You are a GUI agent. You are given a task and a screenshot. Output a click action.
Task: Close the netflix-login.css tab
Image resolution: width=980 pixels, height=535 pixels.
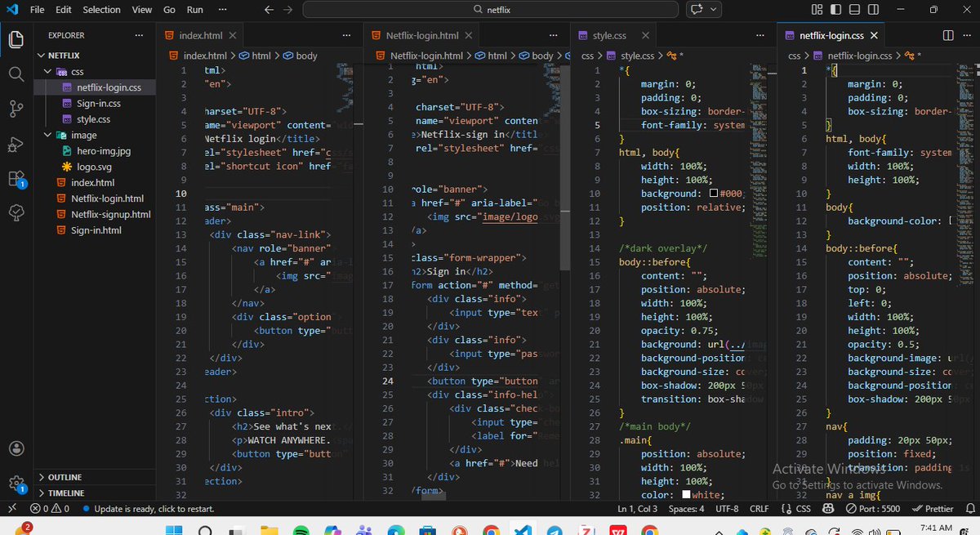pyautogui.click(x=874, y=36)
